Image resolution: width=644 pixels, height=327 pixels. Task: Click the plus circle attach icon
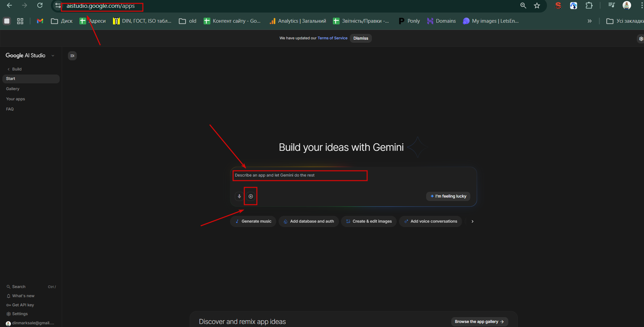(x=251, y=196)
